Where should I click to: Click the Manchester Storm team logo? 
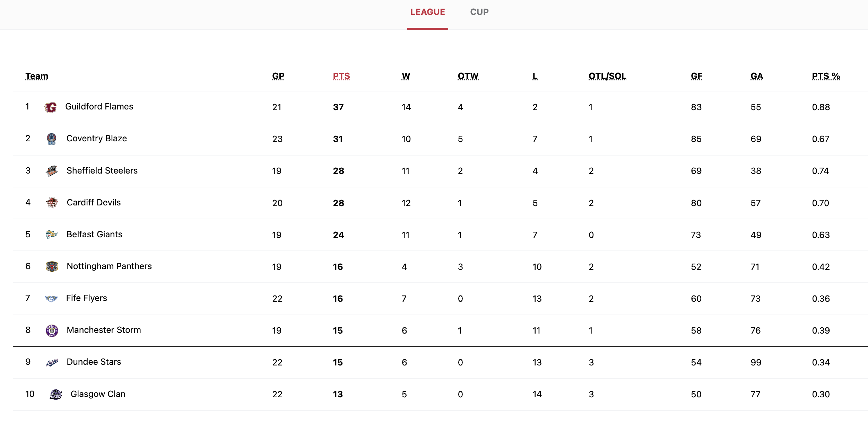[52, 330]
